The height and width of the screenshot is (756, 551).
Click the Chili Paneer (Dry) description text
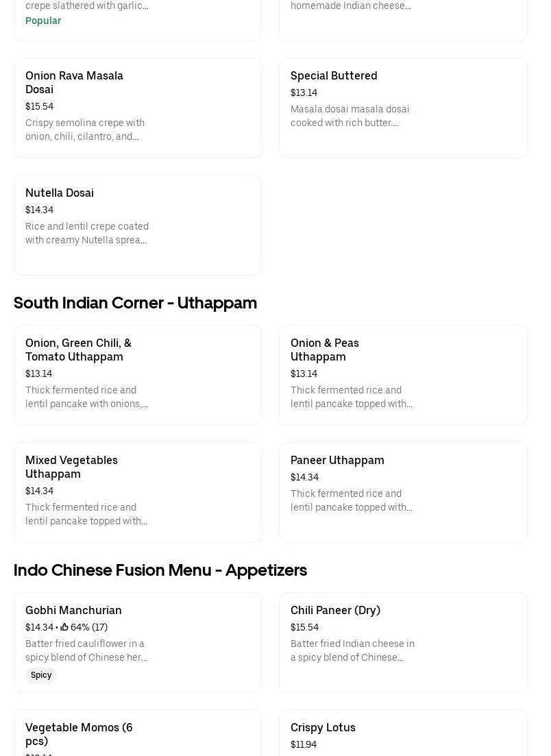(352, 650)
